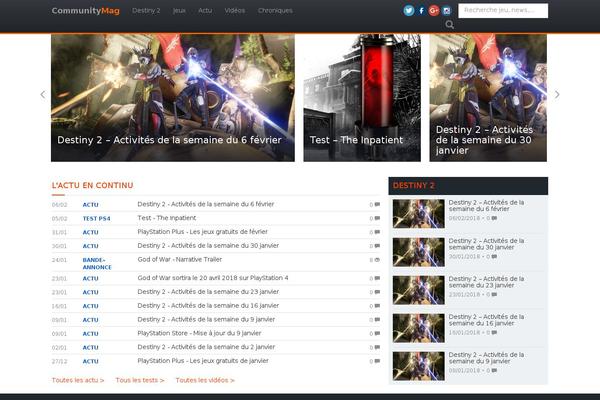The width and height of the screenshot is (600, 400).
Task: Open the Actu menu
Action: pos(205,11)
